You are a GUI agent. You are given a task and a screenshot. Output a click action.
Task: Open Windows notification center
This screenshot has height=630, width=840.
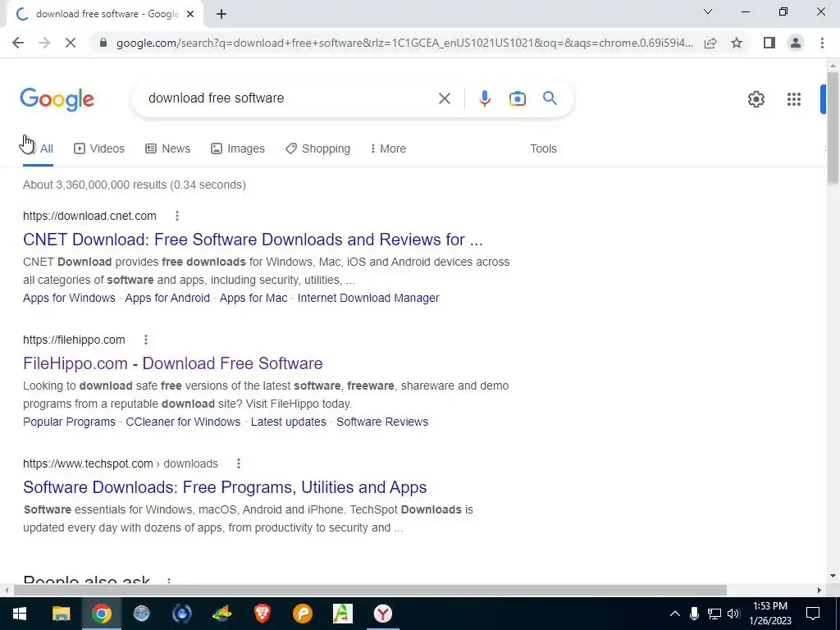813,614
